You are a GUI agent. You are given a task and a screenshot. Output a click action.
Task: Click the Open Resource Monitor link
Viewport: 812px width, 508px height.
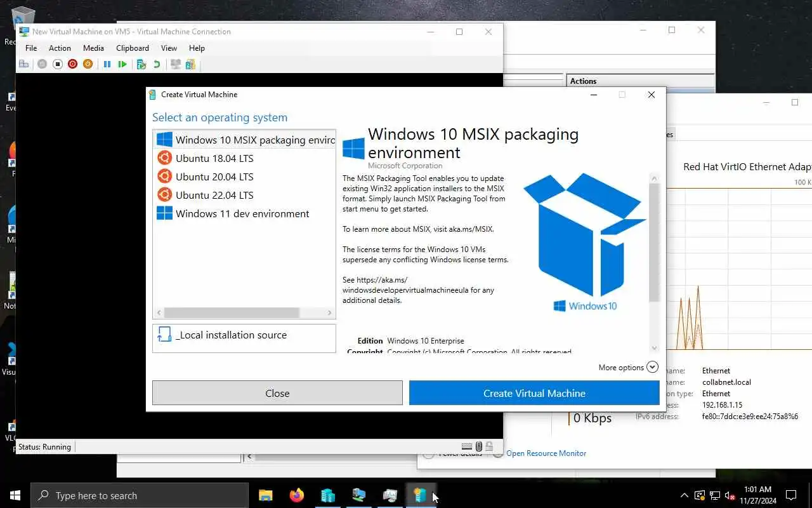(546, 453)
